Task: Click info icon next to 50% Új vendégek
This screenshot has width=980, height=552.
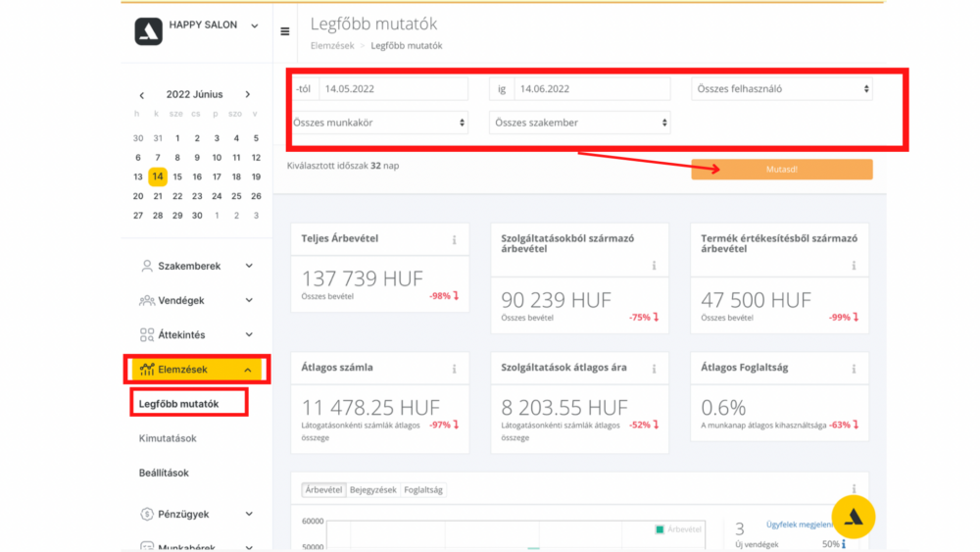Action: pyautogui.click(x=844, y=544)
